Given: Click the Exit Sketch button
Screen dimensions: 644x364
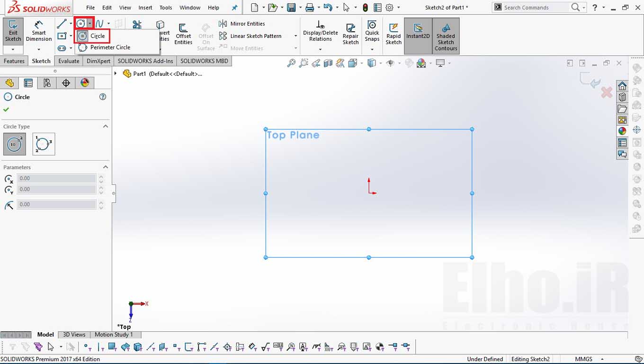Looking at the screenshot, I should [x=13, y=31].
